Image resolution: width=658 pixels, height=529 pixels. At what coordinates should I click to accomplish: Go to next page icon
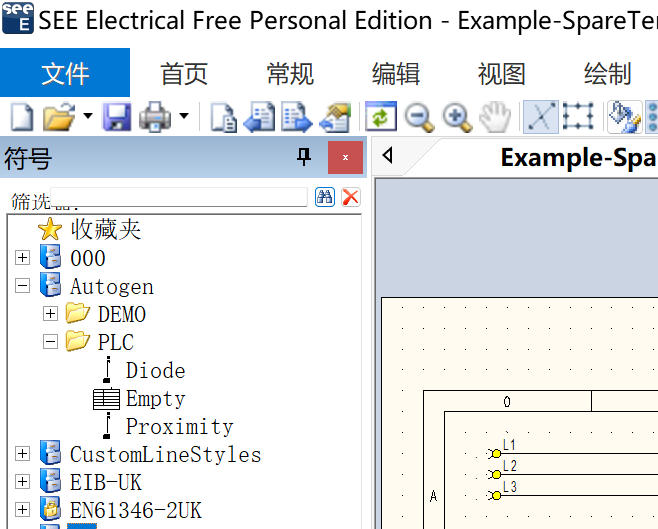coord(297,117)
